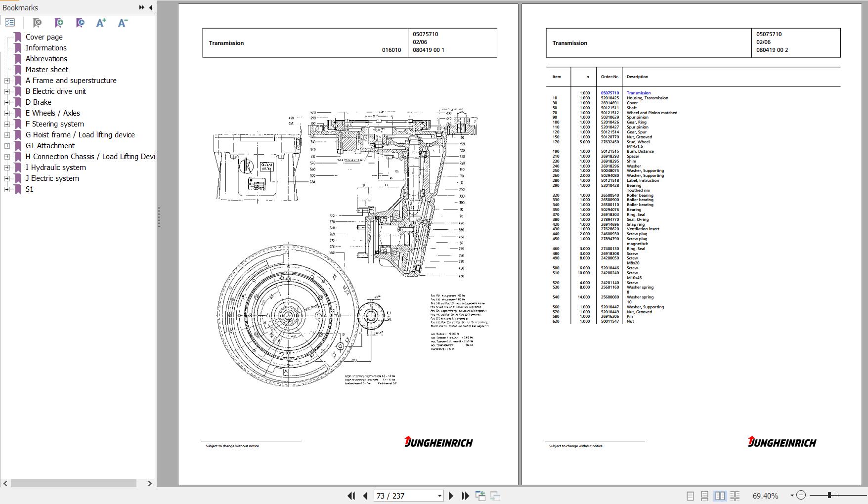Click the bookmarks horizontal scrollbar thumb
Screen dimensions: 868x504
coord(74,483)
